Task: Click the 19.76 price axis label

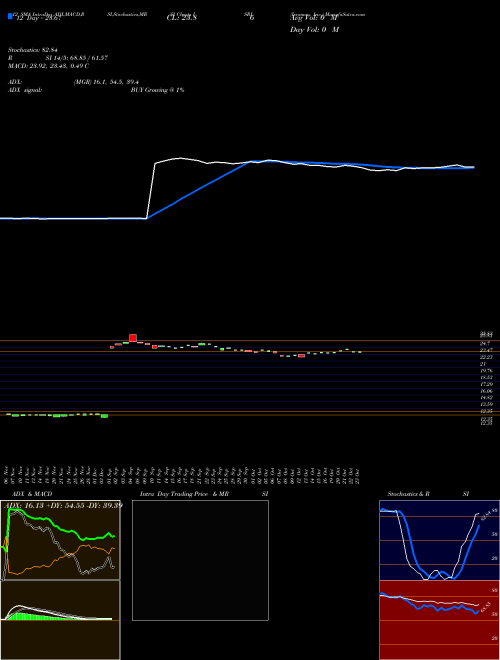Action: click(x=486, y=371)
